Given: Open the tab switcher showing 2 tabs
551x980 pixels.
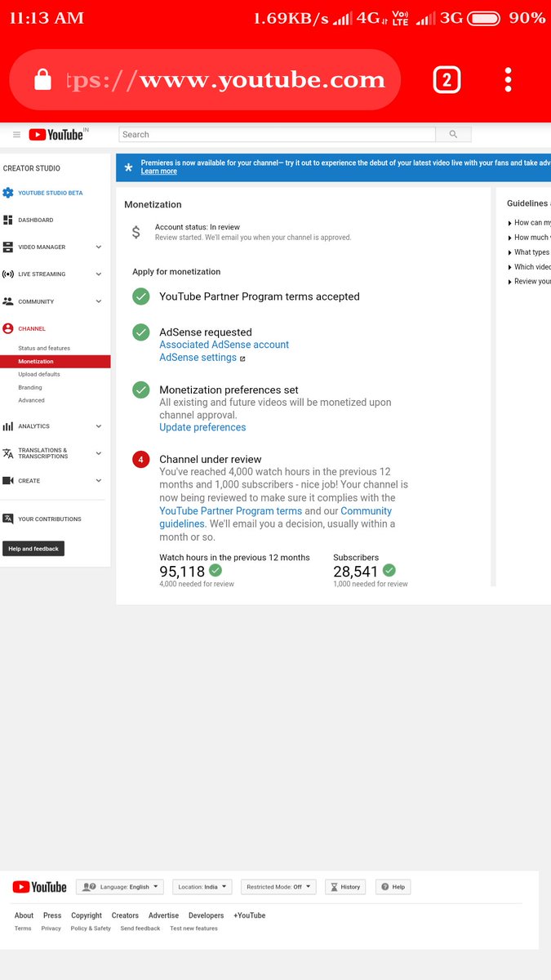Looking at the screenshot, I should click(447, 79).
